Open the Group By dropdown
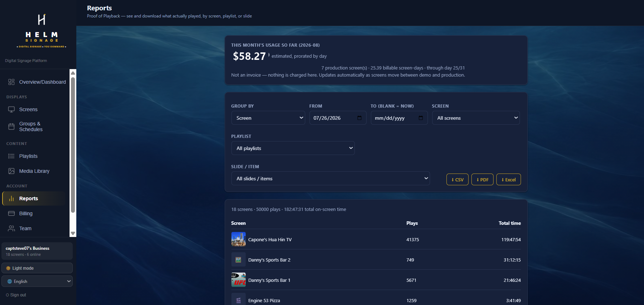Viewport: 644px width, 305px height. point(268,118)
